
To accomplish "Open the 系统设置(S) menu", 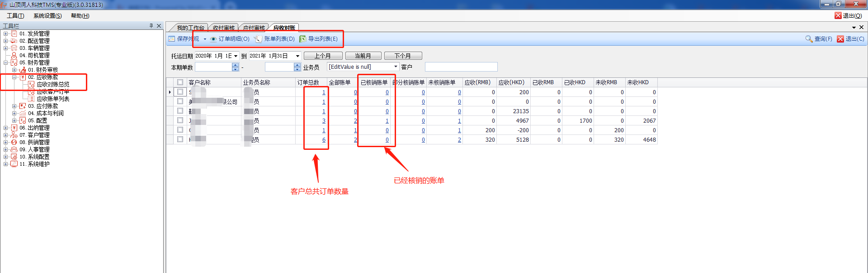I will click(47, 16).
